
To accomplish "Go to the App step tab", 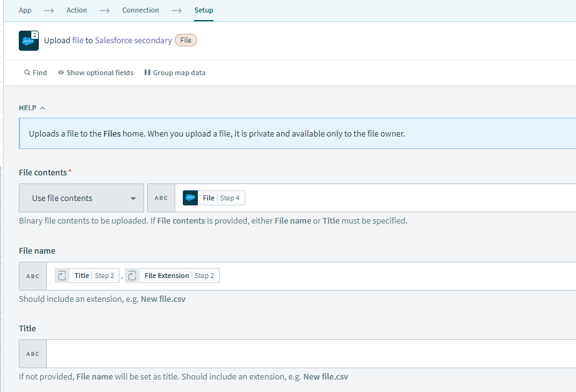I will 25,10.
